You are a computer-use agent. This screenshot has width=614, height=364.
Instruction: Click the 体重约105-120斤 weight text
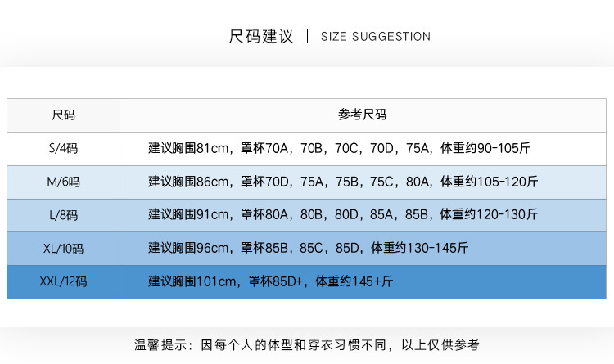coord(489,182)
